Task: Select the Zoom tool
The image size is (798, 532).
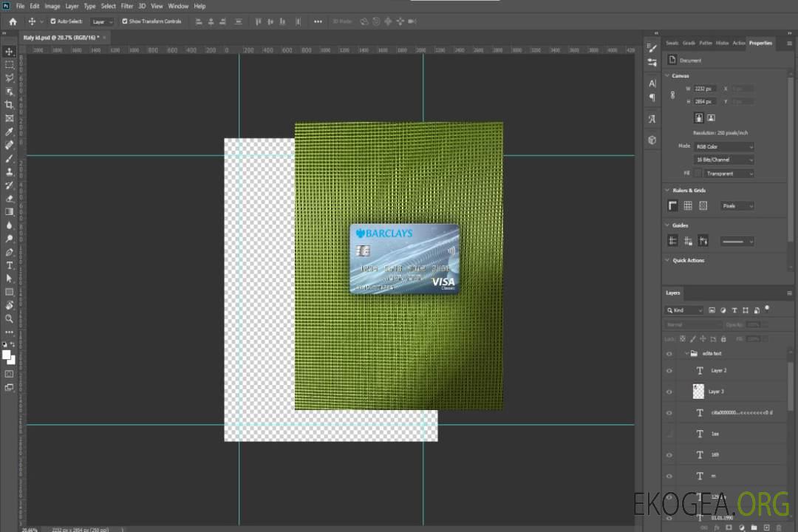Action: [x=10, y=318]
